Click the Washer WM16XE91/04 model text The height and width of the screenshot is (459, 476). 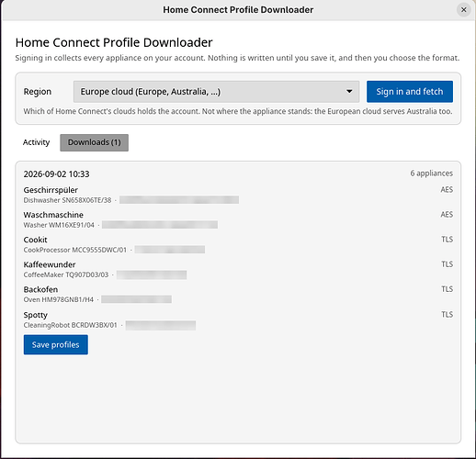tap(59, 225)
